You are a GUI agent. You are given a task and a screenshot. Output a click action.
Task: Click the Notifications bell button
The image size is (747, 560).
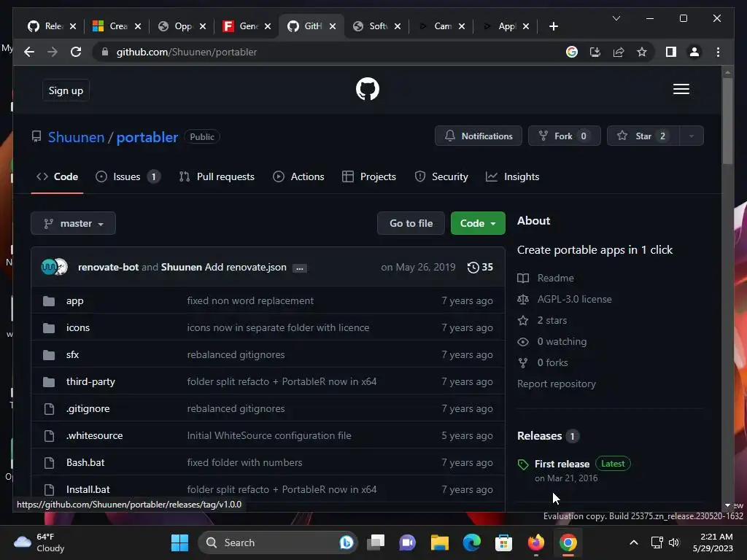pos(479,136)
